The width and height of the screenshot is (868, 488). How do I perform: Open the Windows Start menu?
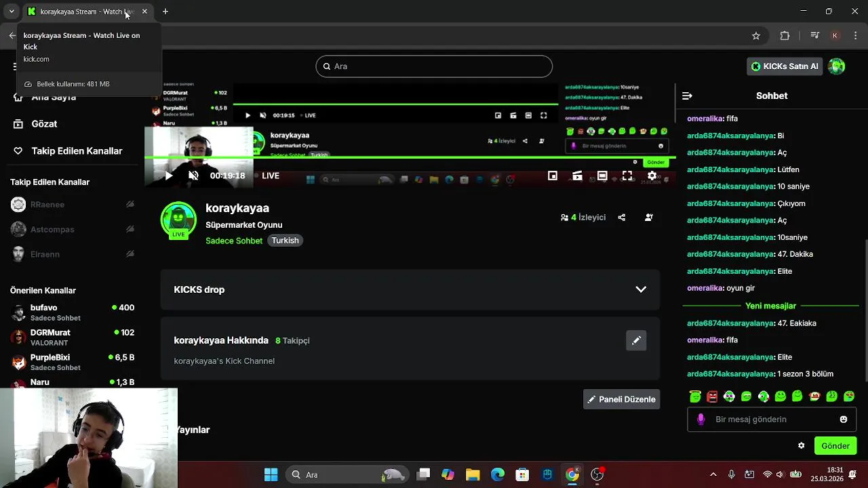(271, 474)
